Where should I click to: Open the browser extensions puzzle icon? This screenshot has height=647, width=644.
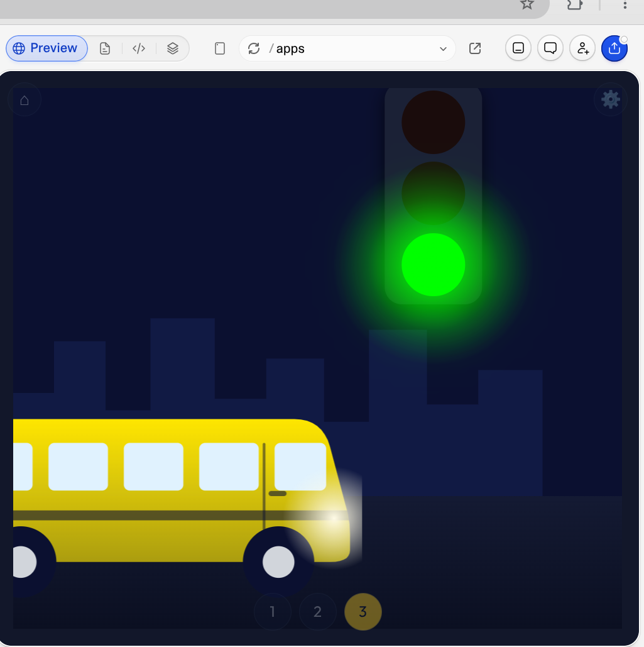click(x=575, y=4)
